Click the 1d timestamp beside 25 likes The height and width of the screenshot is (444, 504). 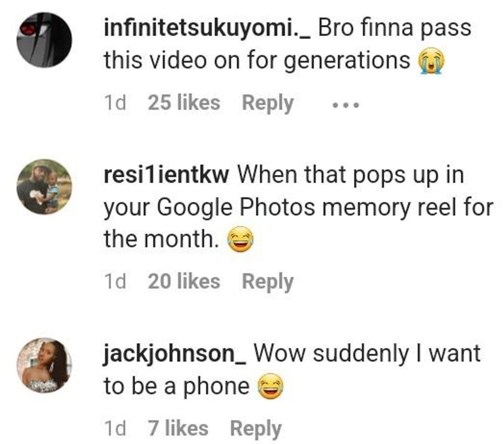click(115, 103)
